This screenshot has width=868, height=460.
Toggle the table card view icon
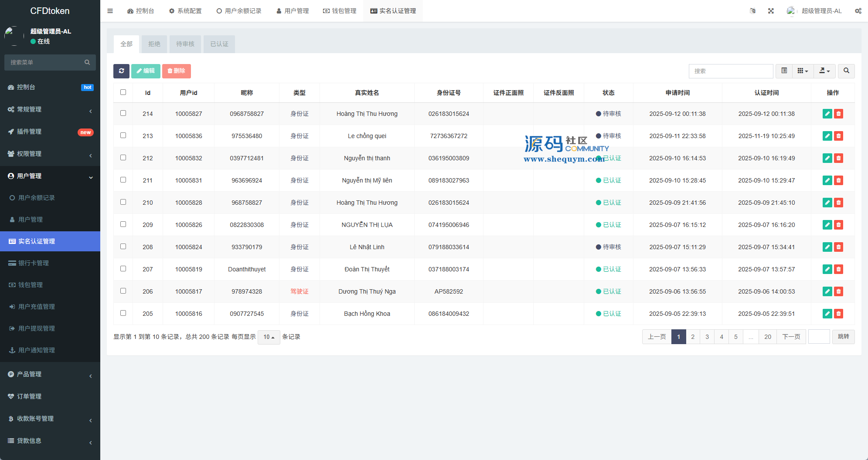point(784,71)
